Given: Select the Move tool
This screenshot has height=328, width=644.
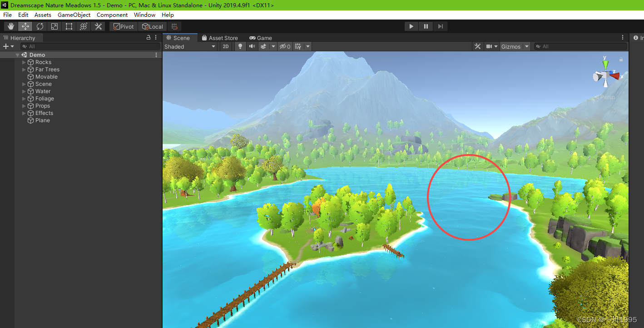Looking at the screenshot, I should click(x=25, y=26).
